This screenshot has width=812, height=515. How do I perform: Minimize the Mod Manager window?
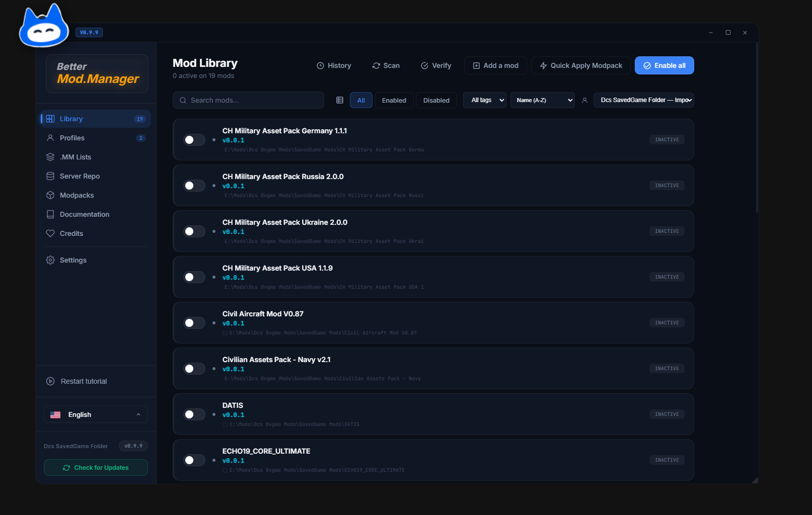(x=711, y=33)
